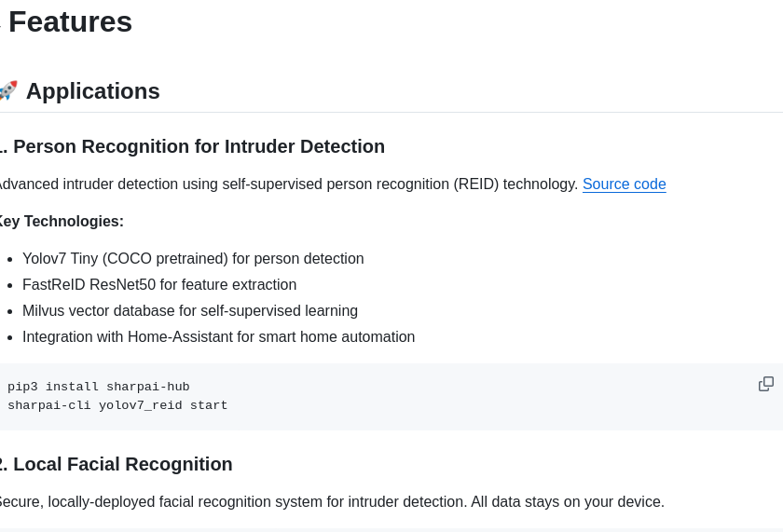Copy the pip3 install code snippet
This screenshot has width=783, height=532.
click(x=765, y=384)
